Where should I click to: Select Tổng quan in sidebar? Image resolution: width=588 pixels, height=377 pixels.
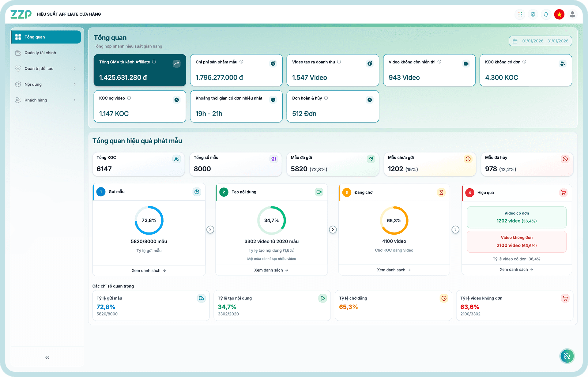pos(46,37)
